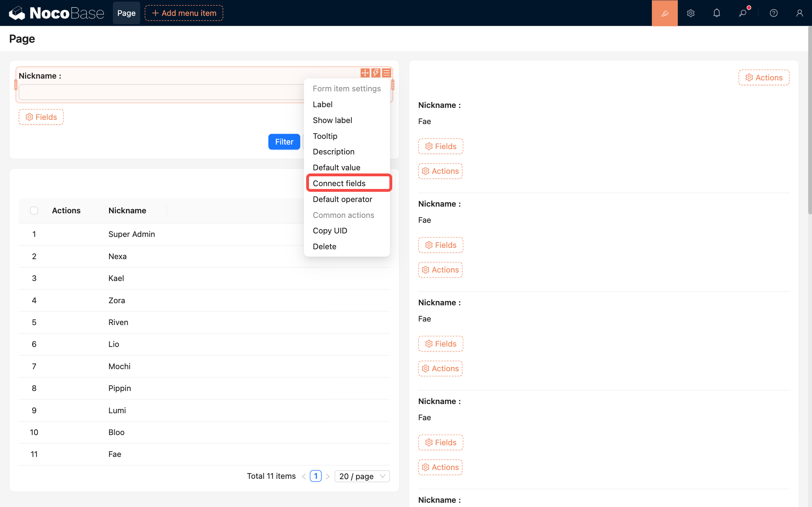The height and width of the screenshot is (507, 812).
Task: Click the hamburger settings icon on Nickname field
Action: coord(387,73)
